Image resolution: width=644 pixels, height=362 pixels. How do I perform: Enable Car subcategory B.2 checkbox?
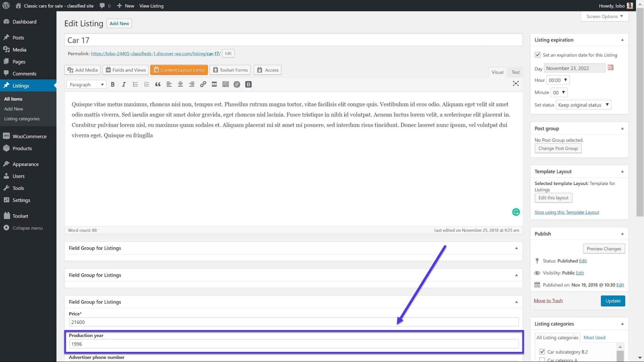(542, 351)
